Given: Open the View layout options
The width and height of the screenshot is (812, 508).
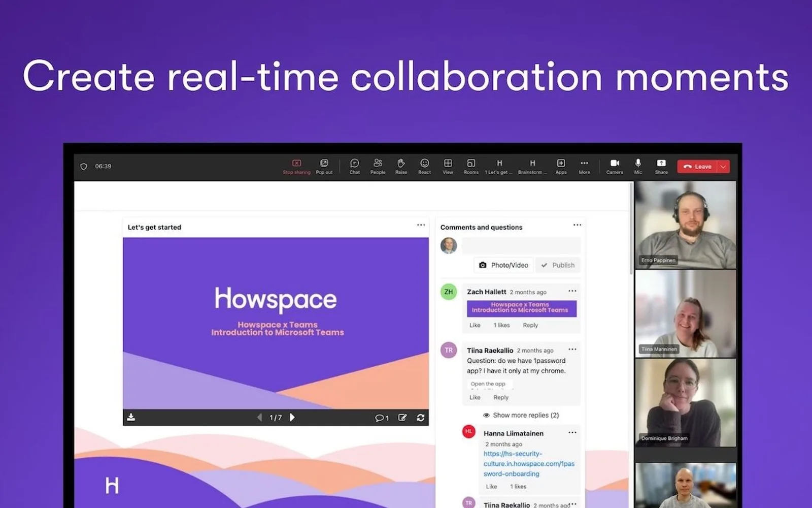Looking at the screenshot, I should (x=448, y=167).
